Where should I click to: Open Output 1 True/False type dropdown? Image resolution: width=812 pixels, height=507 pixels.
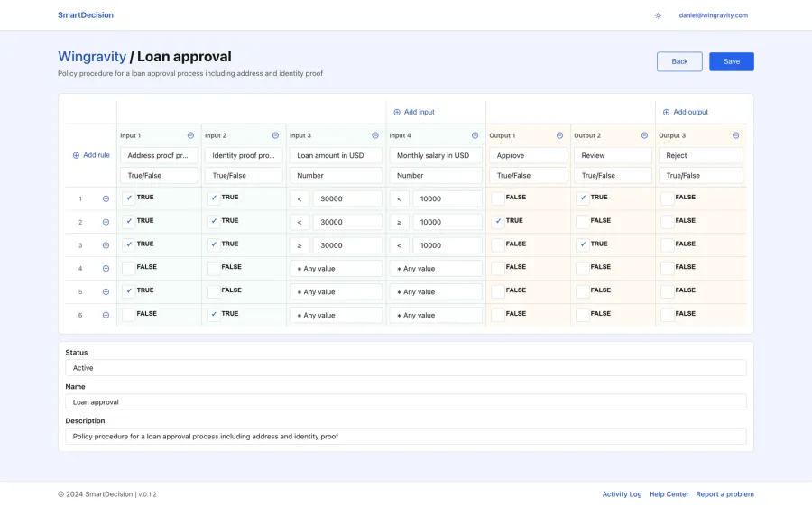pos(528,176)
